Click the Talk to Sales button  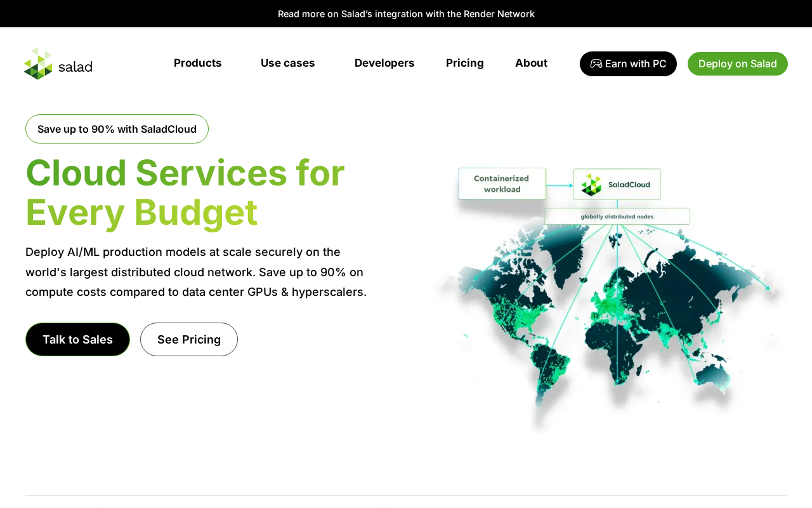pyautogui.click(x=77, y=339)
